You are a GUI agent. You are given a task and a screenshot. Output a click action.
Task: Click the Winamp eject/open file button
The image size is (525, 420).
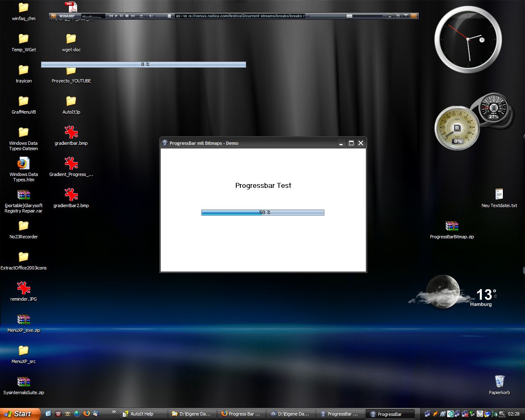(141, 16)
